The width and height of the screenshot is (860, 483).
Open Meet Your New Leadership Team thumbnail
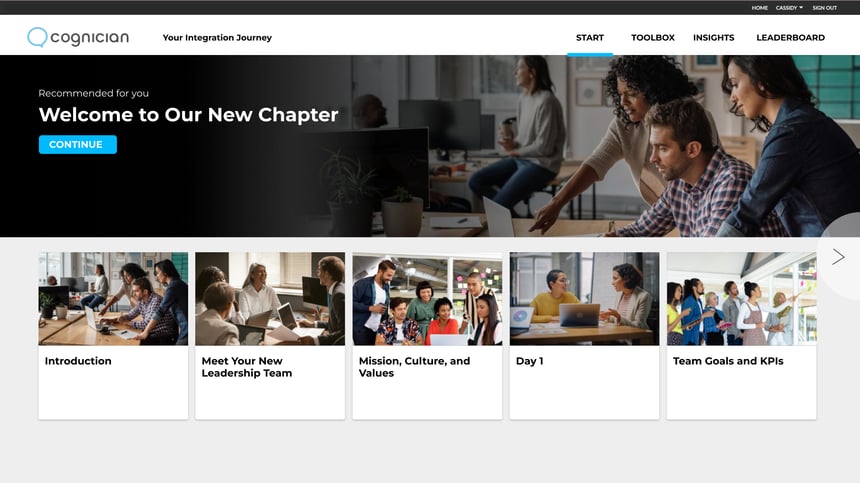(x=270, y=299)
